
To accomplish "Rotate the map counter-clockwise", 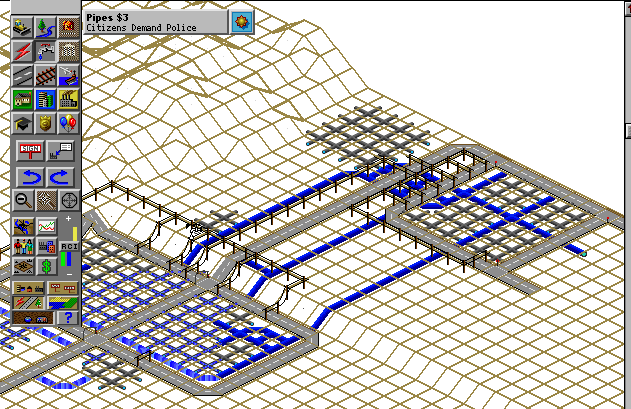I will click(30, 177).
